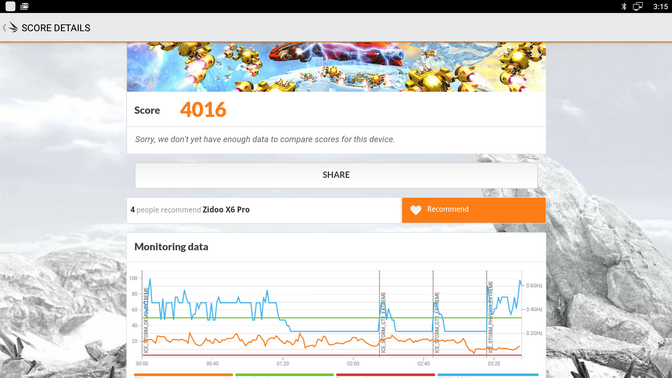Tap the screen cast status icon

point(638,6)
